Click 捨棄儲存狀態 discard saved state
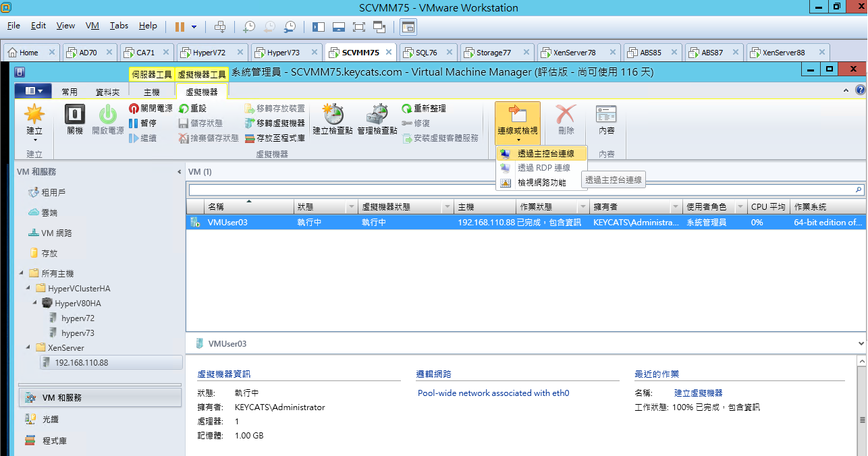Image resolution: width=868 pixels, height=456 pixels. click(209, 138)
